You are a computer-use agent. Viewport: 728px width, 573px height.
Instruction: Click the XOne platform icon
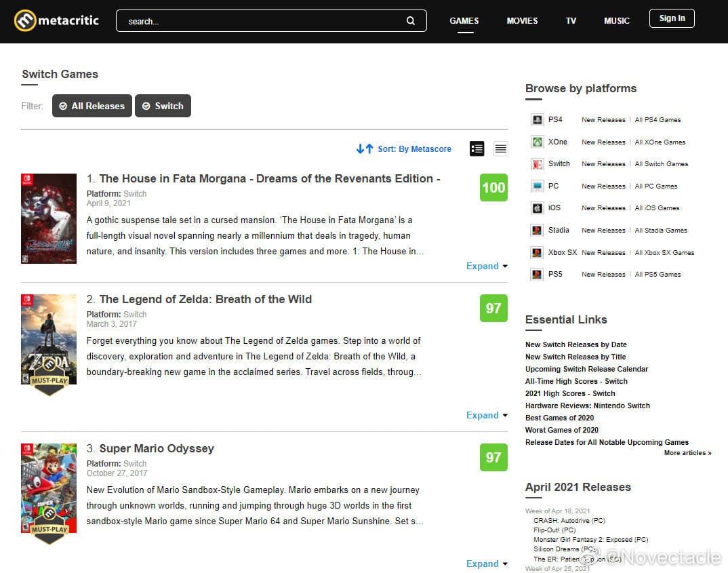[x=537, y=142]
